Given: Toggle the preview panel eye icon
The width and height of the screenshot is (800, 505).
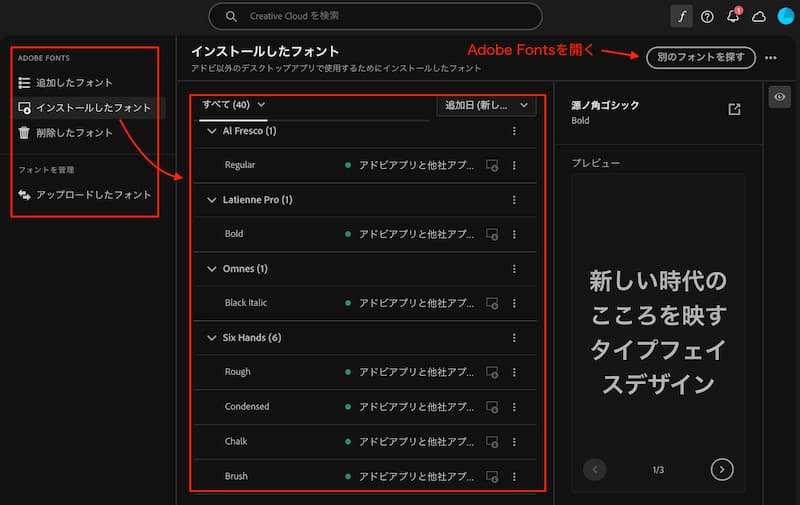Looking at the screenshot, I should pos(780,97).
